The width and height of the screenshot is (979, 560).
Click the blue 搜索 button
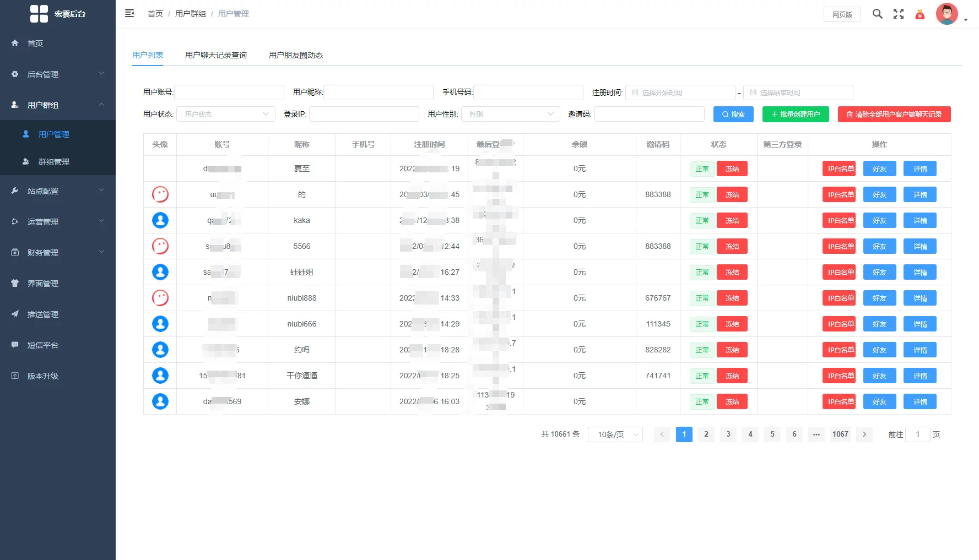733,114
